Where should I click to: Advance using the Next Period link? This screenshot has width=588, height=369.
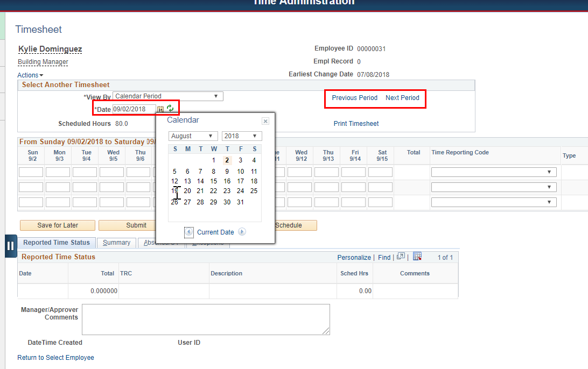point(402,98)
